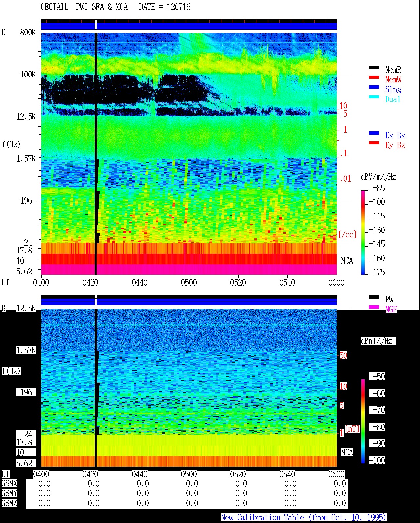Click the 0420 UT entry in the bottom table

coord(90,474)
